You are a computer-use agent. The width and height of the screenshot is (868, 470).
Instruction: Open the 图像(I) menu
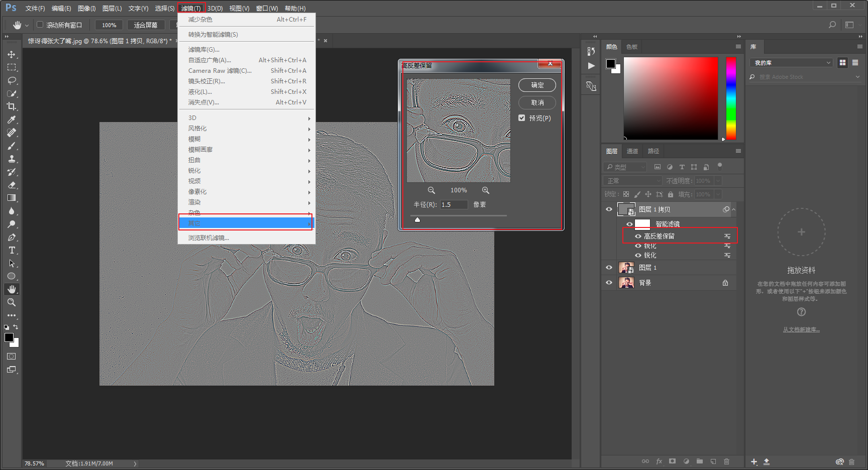click(86, 9)
